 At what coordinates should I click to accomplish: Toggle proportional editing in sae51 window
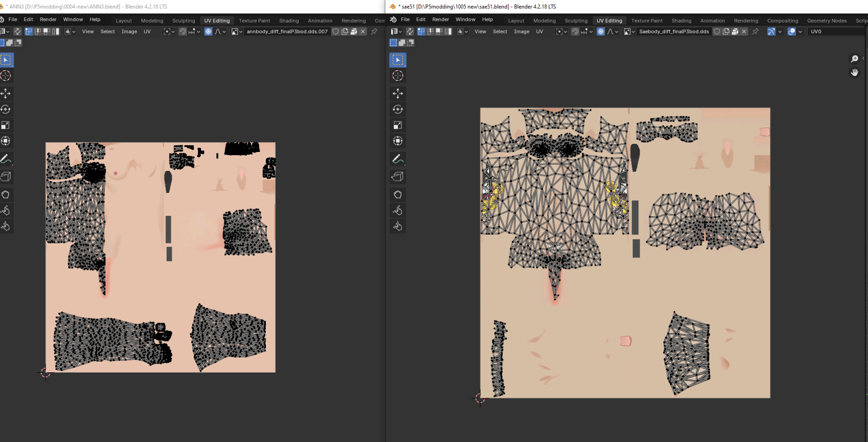click(x=601, y=32)
